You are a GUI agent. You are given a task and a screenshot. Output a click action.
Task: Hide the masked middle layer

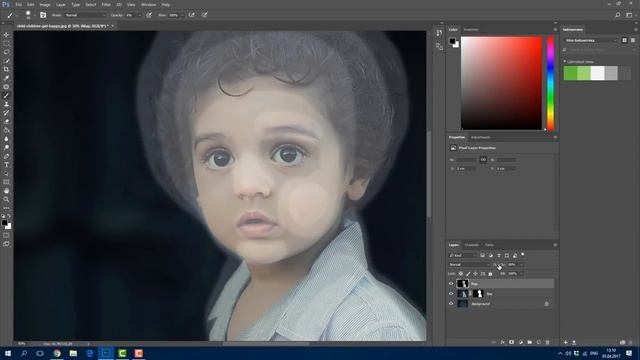(451, 294)
